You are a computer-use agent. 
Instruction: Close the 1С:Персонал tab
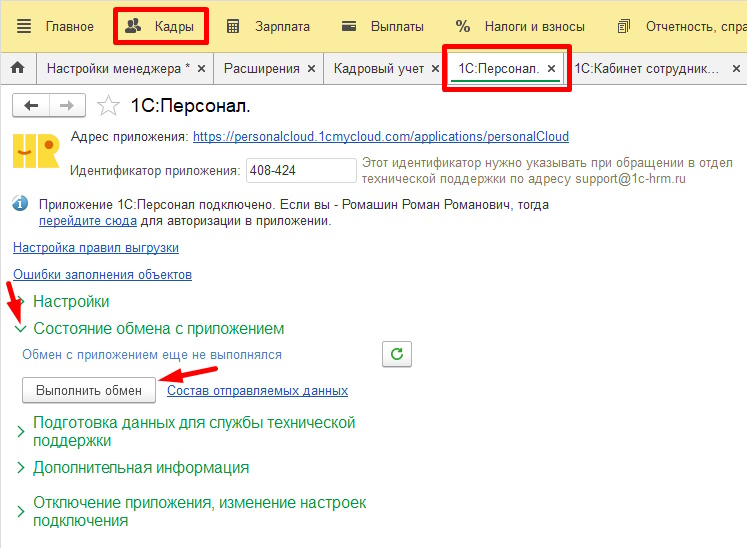pyautogui.click(x=551, y=69)
